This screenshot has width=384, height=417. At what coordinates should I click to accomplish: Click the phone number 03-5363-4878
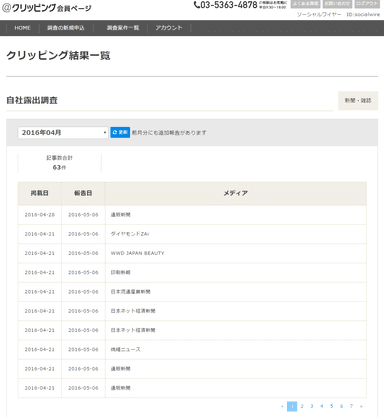[x=226, y=5]
